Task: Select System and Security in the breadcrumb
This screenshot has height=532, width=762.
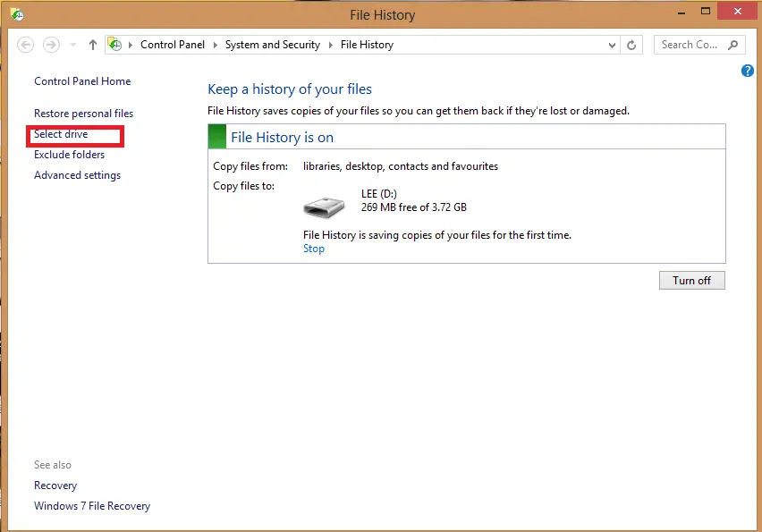Action: point(272,45)
